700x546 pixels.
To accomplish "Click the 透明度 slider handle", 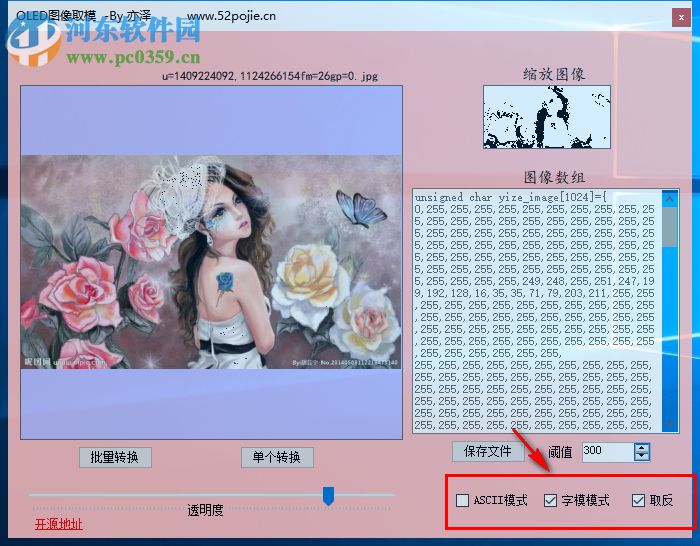I will coord(329,496).
